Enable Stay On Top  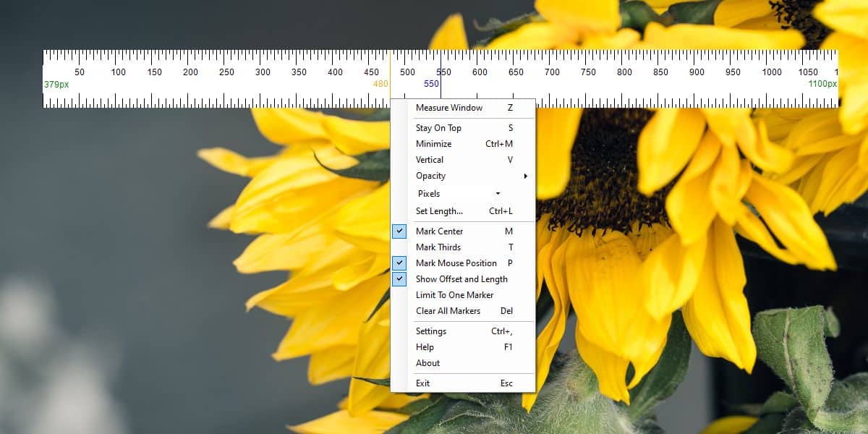pos(463,128)
